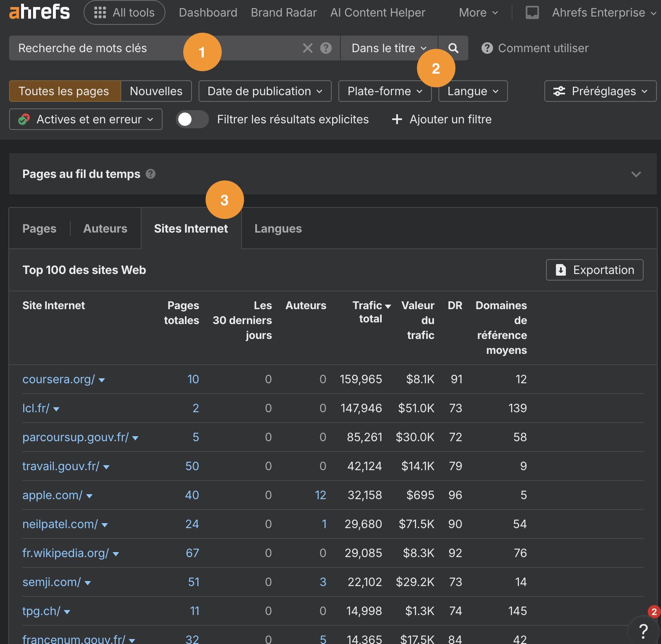The width and height of the screenshot is (661, 644).
Task: Expand Pages au fil du temps panel
Action: pos(636,174)
